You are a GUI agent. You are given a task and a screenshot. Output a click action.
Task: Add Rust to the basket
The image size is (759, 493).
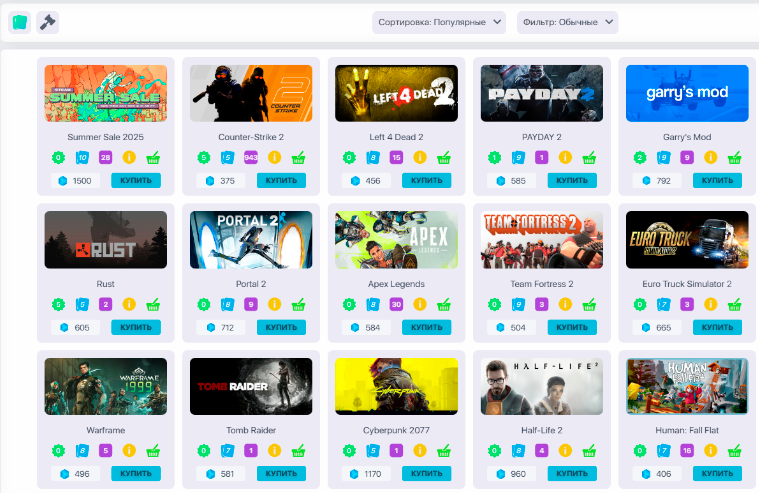point(153,305)
